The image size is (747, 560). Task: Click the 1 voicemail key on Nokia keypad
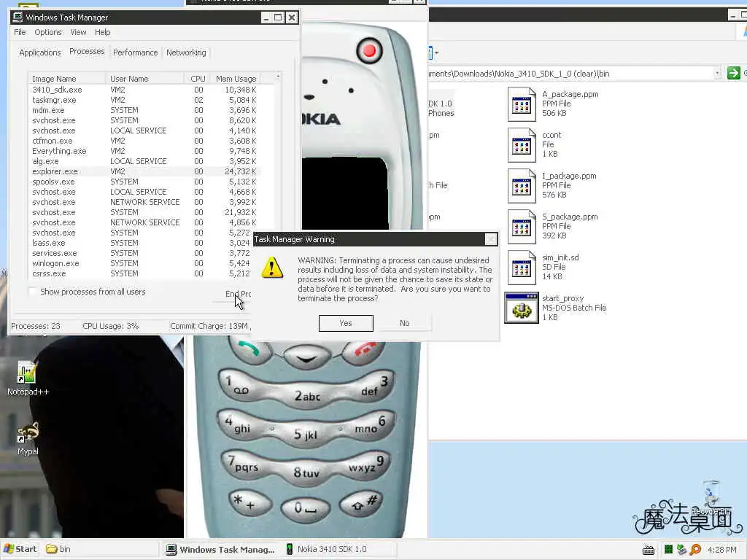(239, 386)
